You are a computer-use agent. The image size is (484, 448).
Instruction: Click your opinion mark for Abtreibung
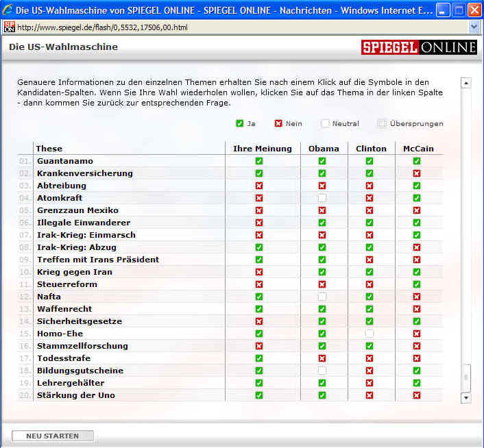[x=259, y=186]
